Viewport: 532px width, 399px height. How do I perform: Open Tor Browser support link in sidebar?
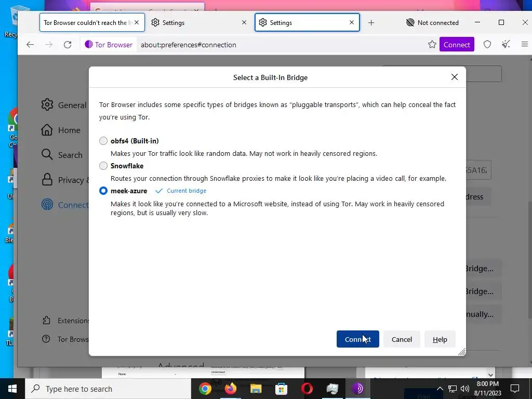click(65, 339)
